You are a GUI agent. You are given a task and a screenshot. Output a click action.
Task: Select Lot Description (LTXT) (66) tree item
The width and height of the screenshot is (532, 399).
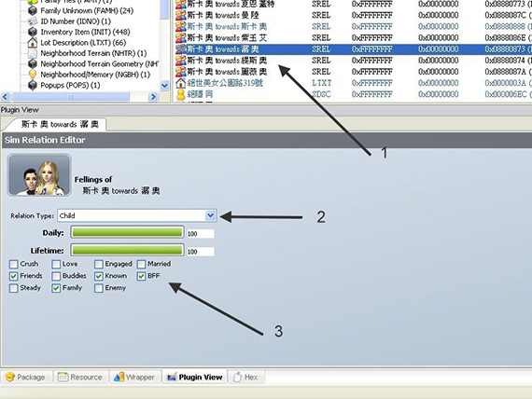83,43
